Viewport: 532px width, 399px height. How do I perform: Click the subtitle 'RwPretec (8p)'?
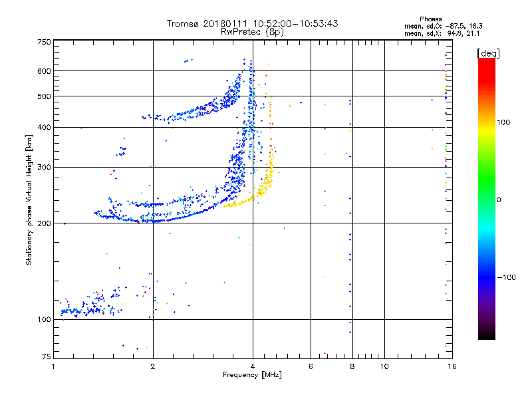252,32
